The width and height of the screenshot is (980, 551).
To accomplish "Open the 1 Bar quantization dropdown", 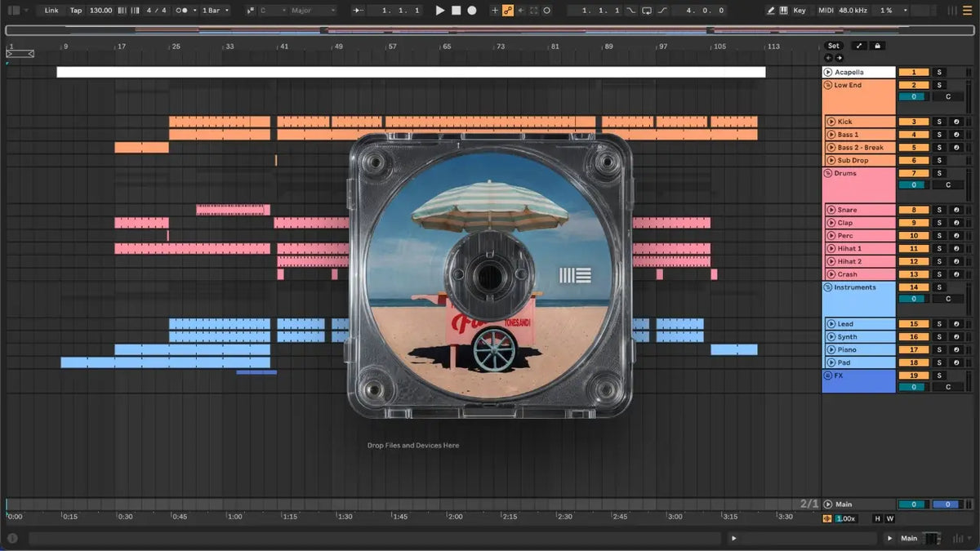I will tap(216, 11).
